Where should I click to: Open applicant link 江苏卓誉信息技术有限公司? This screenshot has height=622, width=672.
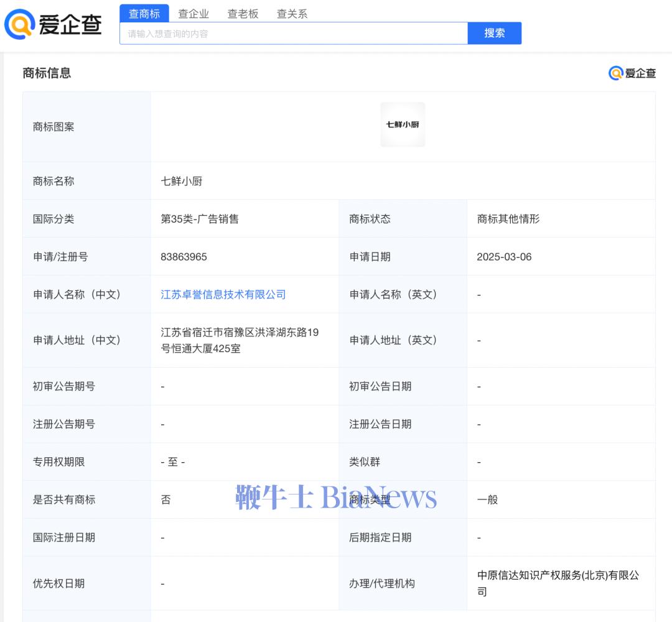point(223,294)
